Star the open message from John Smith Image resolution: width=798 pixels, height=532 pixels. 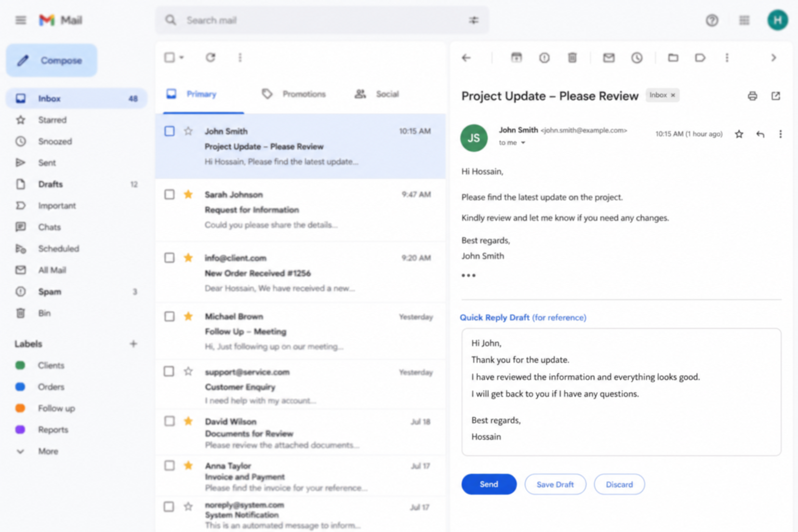[x=739, y=134]
